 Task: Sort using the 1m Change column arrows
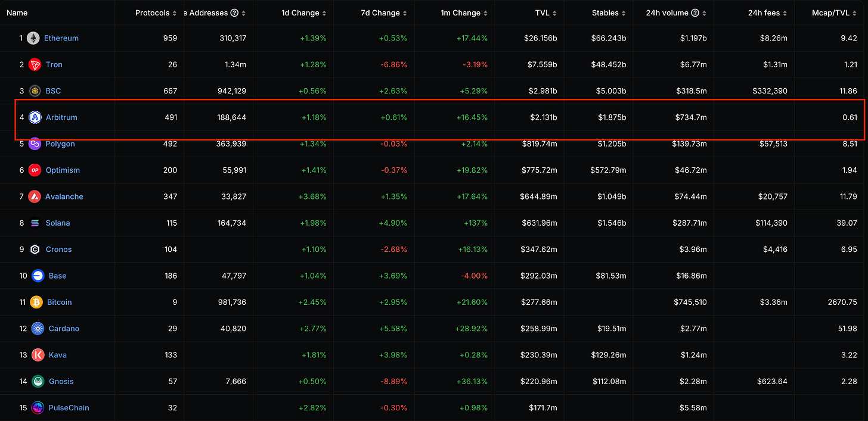pos(486,13)
